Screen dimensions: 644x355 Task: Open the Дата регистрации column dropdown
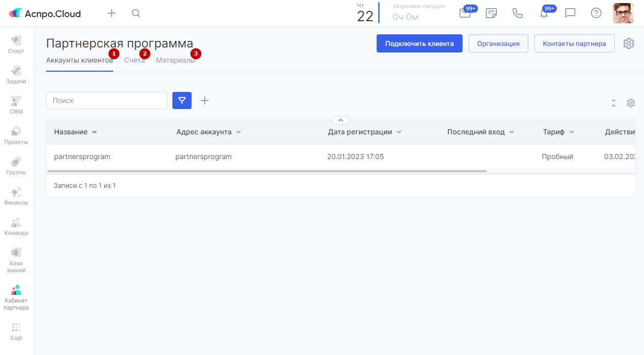pyautogui.click(x=399, y=132)
